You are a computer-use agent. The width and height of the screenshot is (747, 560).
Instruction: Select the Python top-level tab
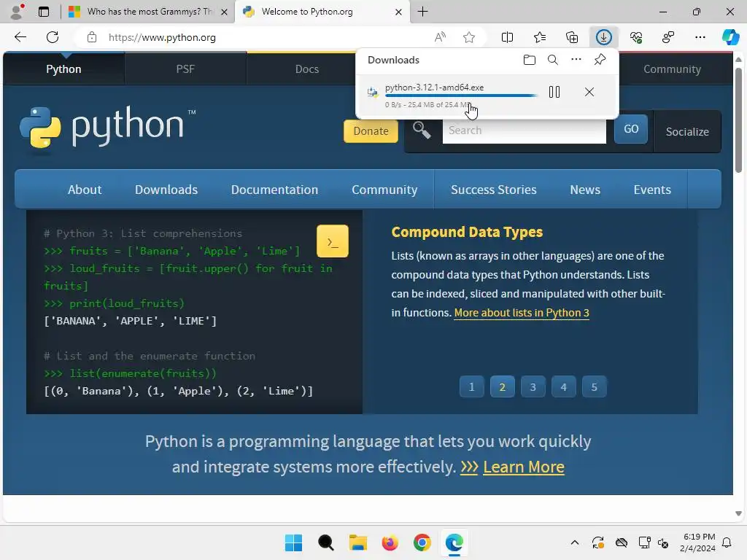[x=63, y=69]
